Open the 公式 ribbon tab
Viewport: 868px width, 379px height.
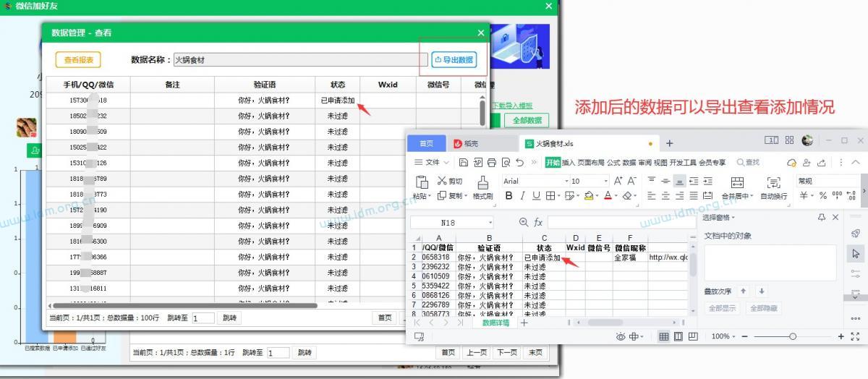pos(613,162)
